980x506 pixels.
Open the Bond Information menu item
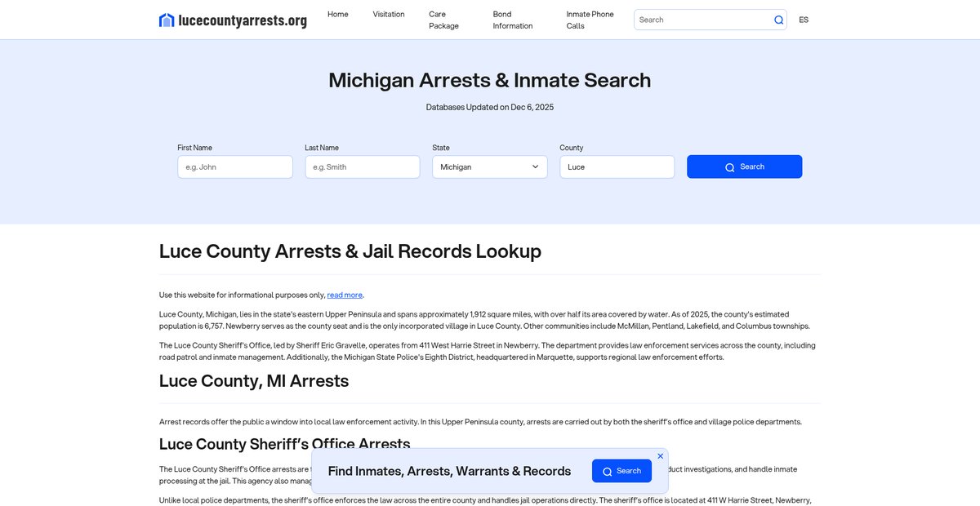coord(513,20)
